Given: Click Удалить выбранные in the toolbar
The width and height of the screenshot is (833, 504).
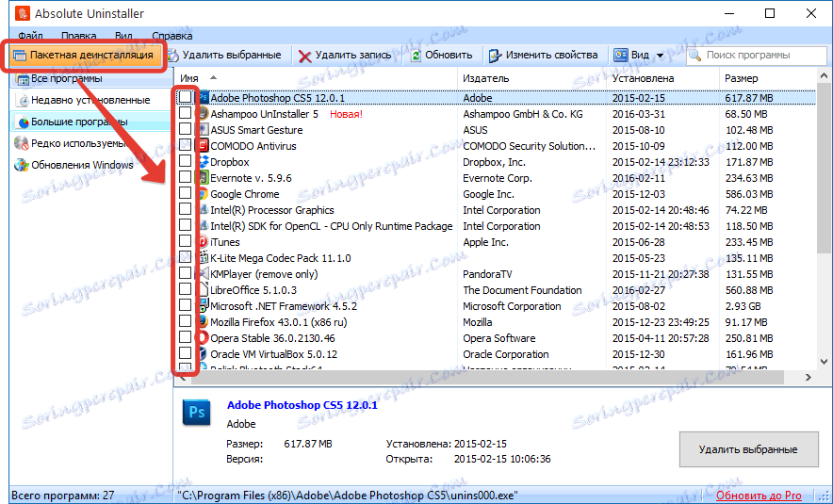Looking at the screenshot, I should click(224, 55).
